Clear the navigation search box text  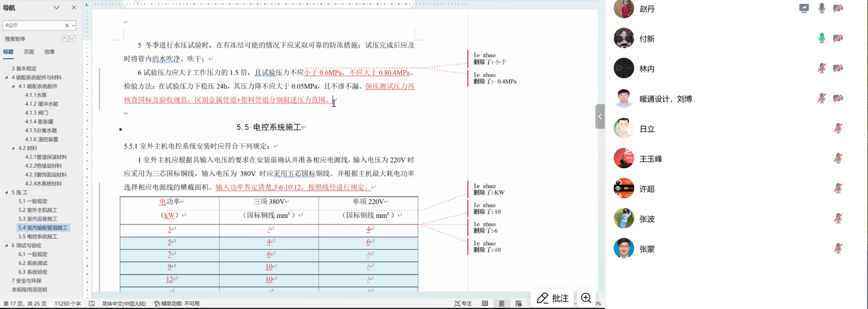(x=67, y=25)
